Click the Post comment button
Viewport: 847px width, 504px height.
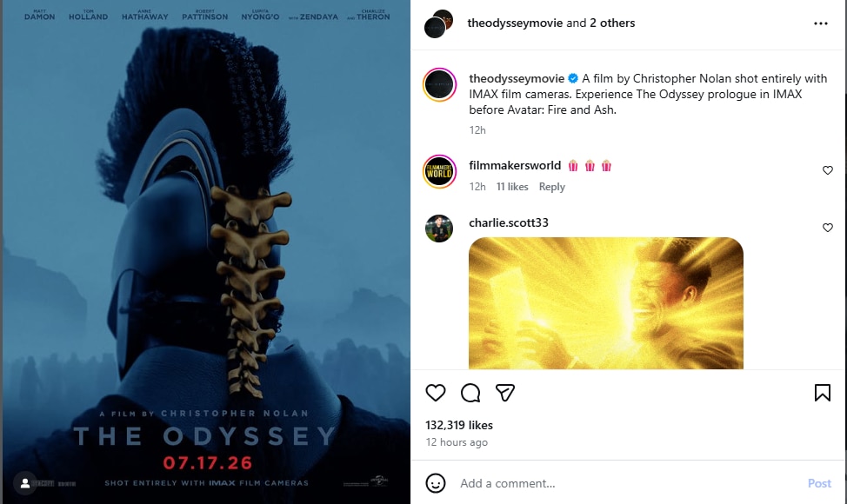pos(819,483)
